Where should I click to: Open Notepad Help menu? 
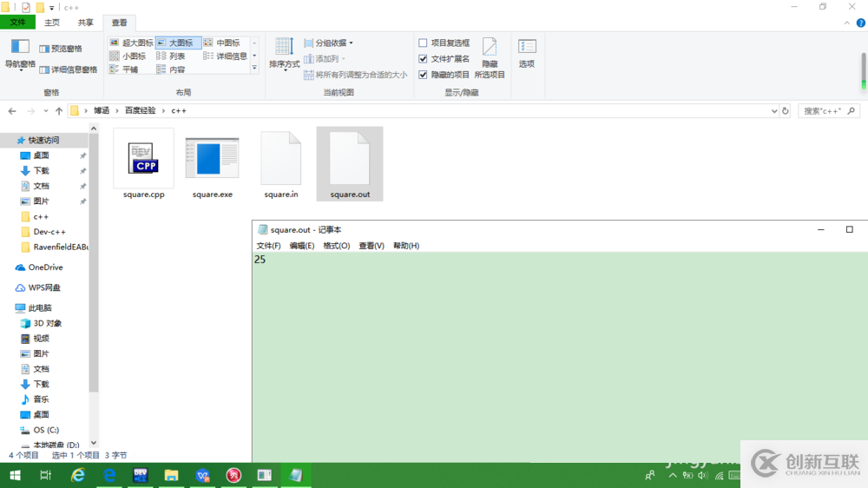406,246
